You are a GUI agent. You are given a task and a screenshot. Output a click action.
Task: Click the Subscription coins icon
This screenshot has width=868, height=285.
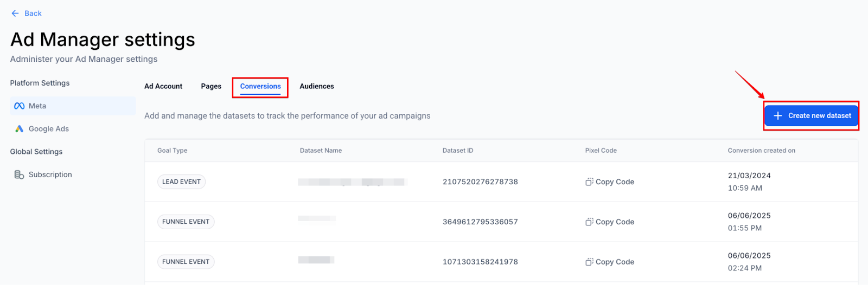click(x=19, y=174)
